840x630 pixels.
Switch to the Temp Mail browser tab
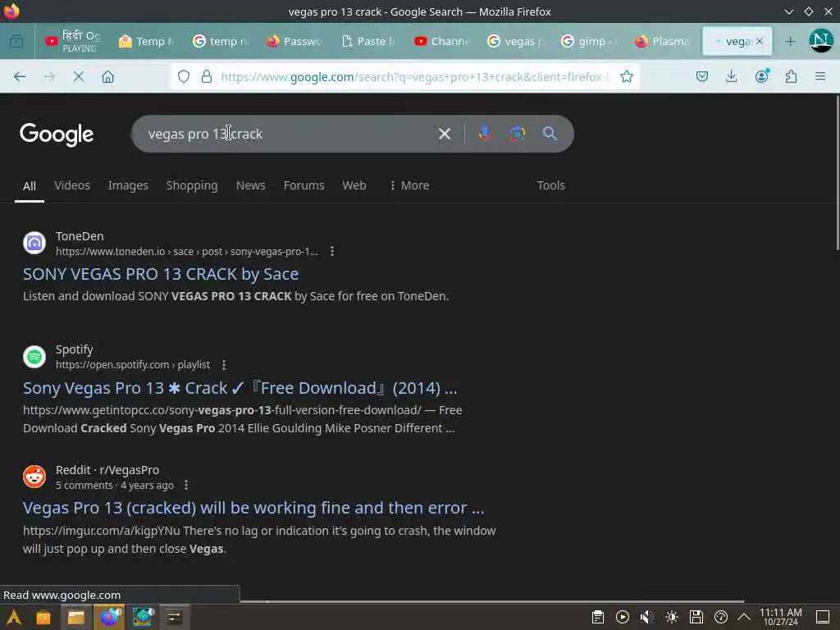pyautogui.click(x=147, y=41)
